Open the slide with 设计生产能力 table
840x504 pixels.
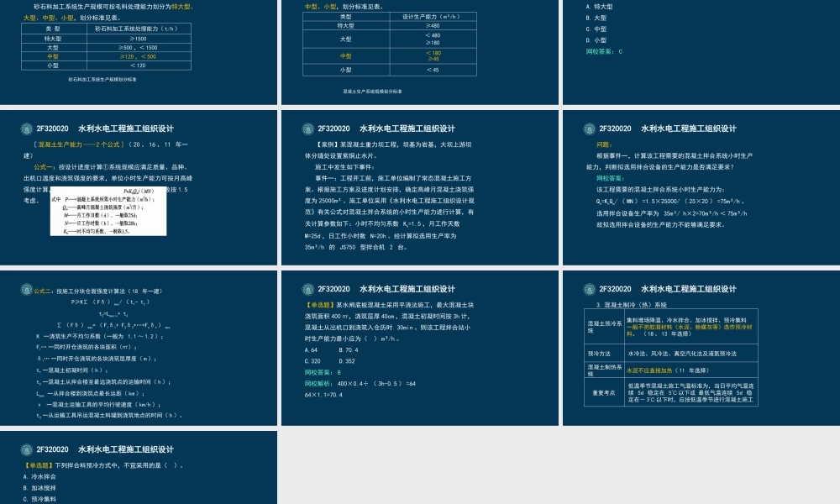click(x=419, y=50)
